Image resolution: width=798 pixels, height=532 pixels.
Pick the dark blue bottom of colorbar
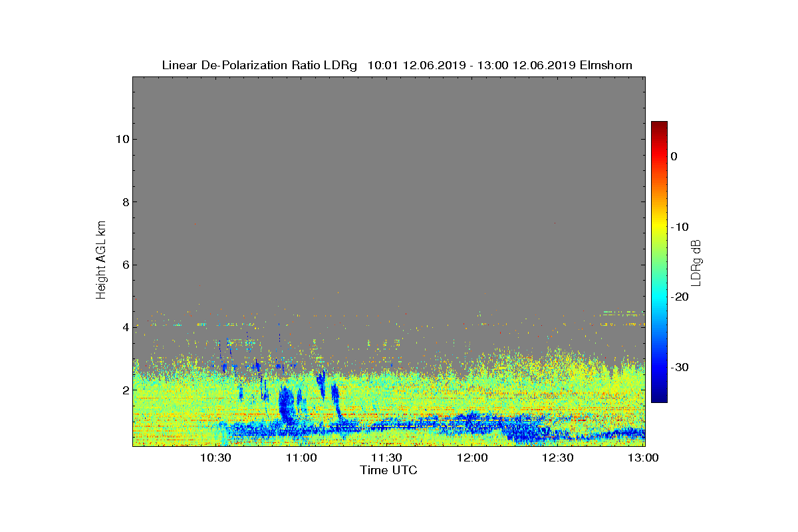(659, 398)
